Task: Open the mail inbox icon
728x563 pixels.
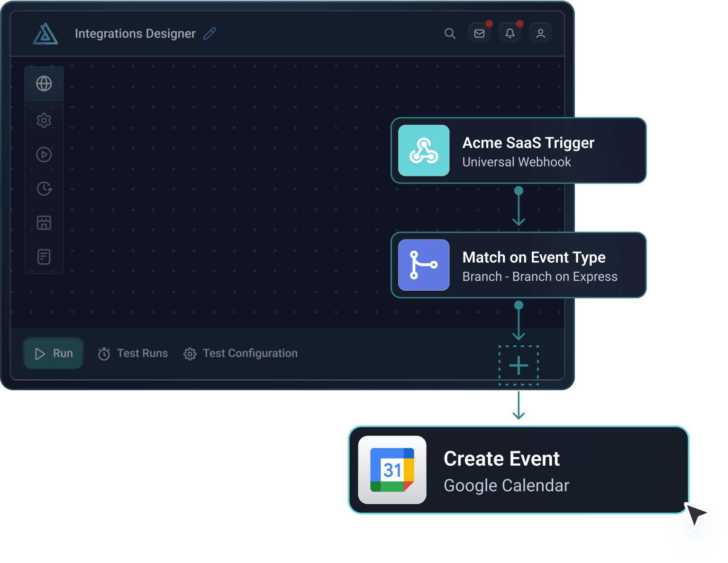Action: pos(480,33)
